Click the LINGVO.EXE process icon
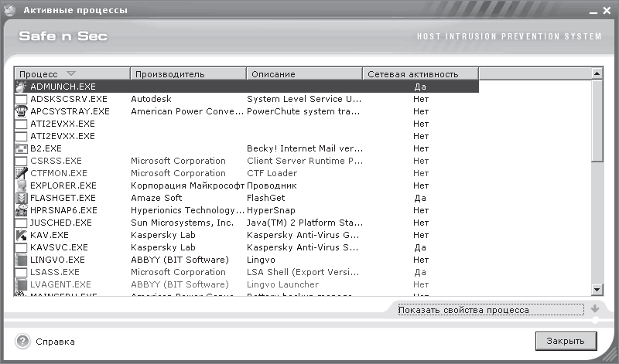This screenshot has height=364, width=619. [21, 260]
